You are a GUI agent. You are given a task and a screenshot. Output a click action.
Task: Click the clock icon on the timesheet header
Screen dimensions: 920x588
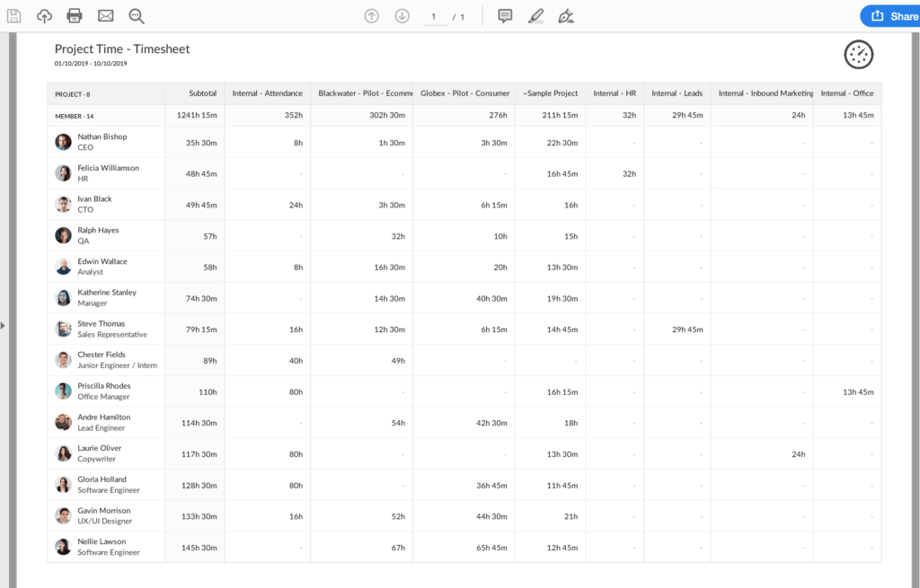pos(858,54)
